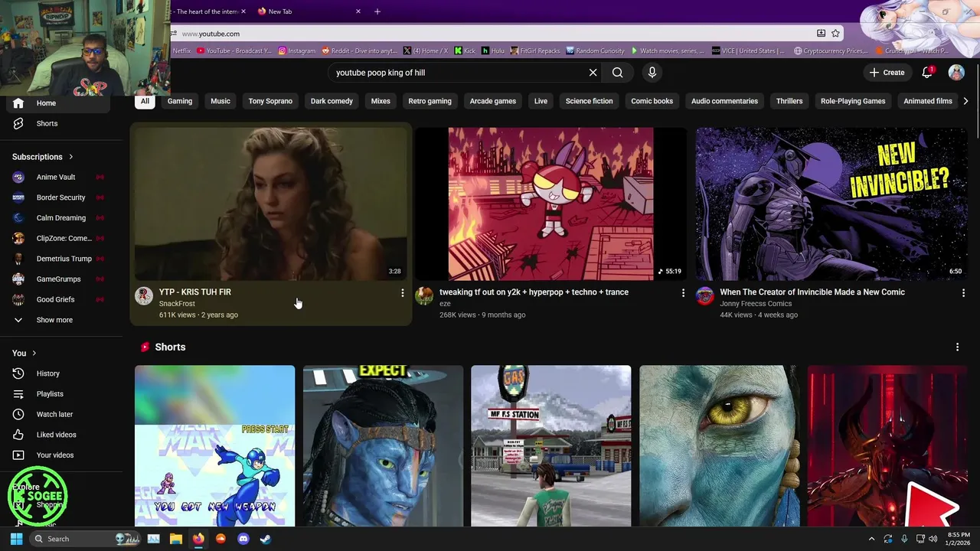Image resolution: width=980 pixels, height=551 pixels.
Task: Expand the You section chevron
Action: tap(34, 354)
